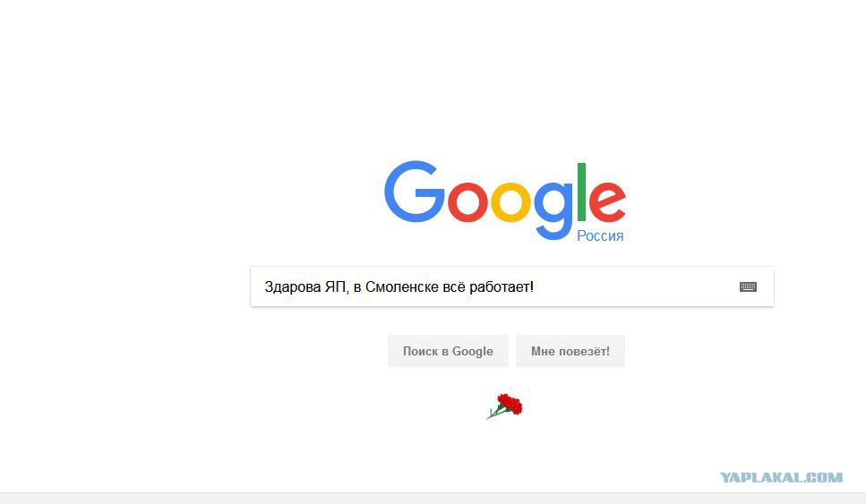The image size is (866, 504).
Task: Place cursor after работает! in search box
Action: click(x=536, y=287)
